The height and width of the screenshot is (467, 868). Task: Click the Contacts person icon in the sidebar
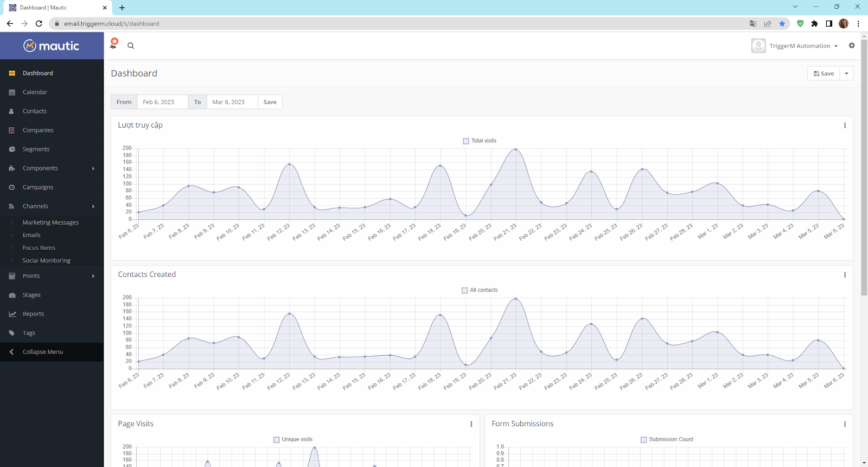[12, 111]
